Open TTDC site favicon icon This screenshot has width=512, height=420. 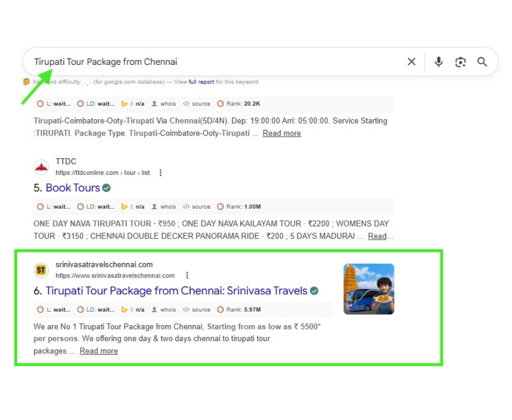(41, 167)
